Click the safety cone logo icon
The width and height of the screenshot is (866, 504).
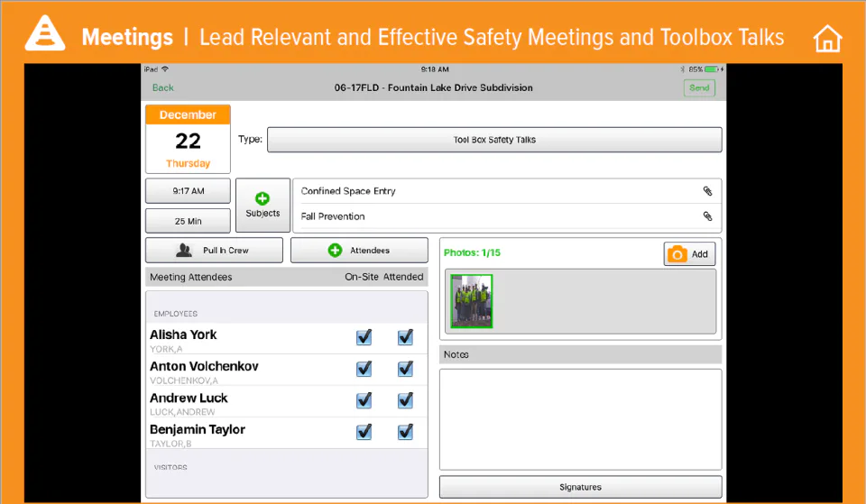pyautogui.click(x=45, y=33)
